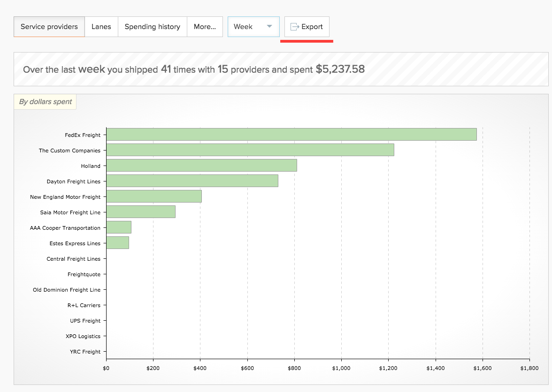Select the Service providers tab

click(49, 27)
